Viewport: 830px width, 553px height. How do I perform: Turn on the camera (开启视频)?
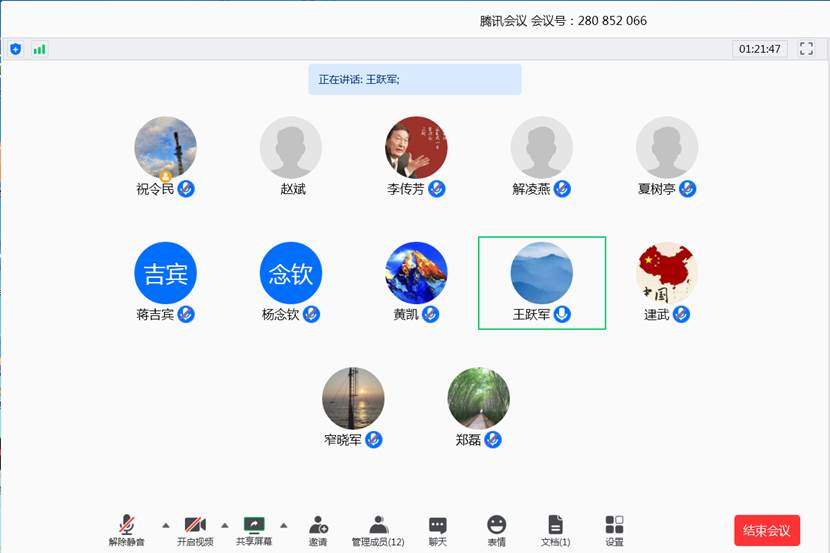[x=195, y=525]
